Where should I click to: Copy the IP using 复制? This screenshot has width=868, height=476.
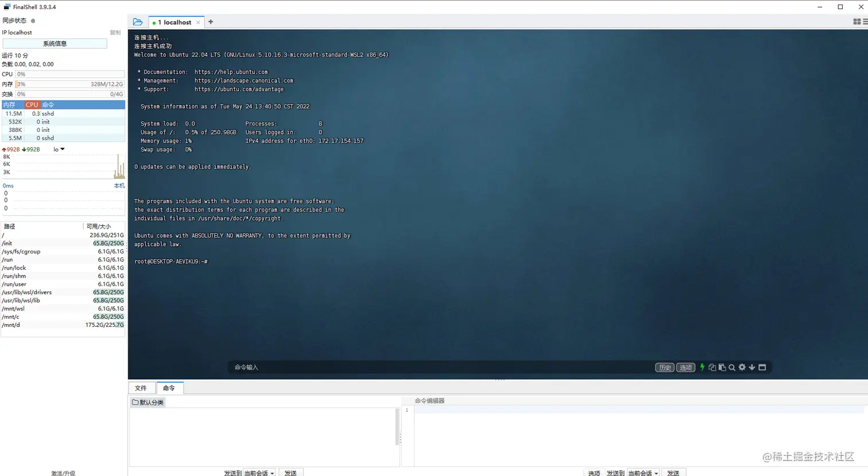(115, 33)
